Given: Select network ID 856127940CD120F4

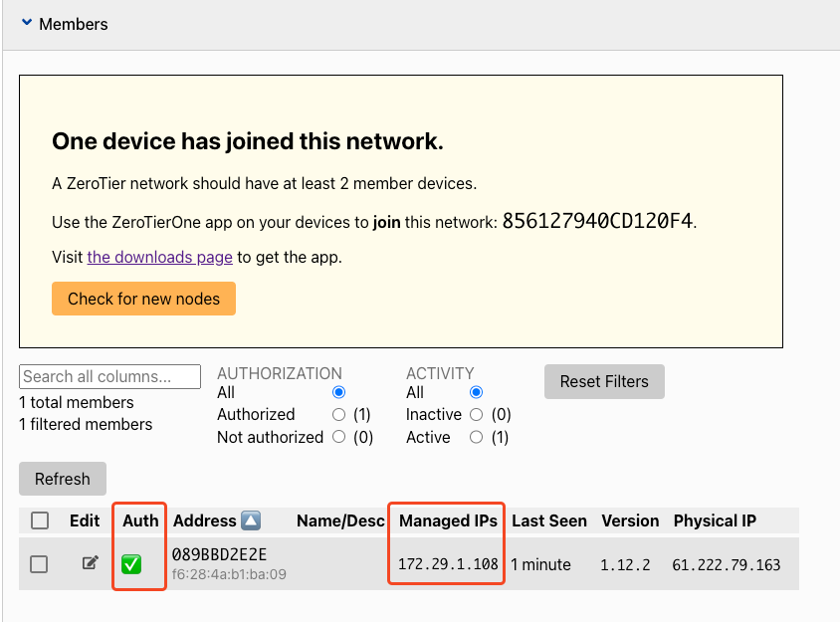Looking at the screenshot, I should (x=597, y=221).
